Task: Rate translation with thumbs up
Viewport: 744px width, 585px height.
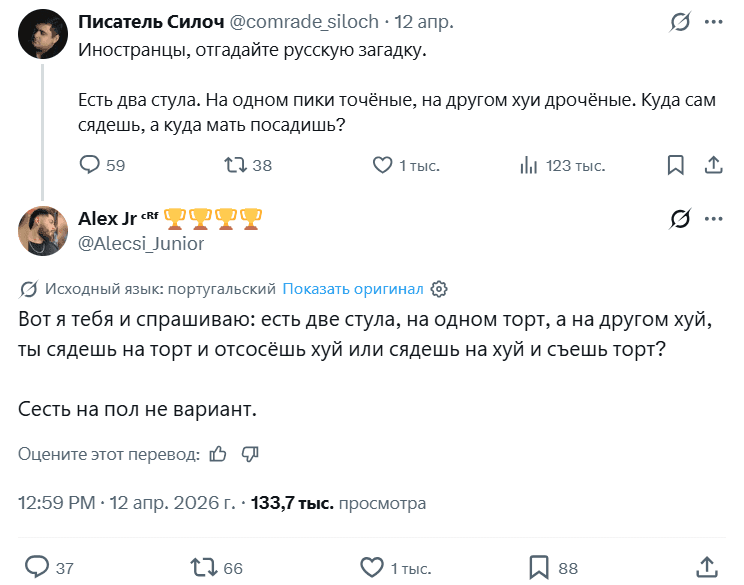Action: [x=219, y=454]
